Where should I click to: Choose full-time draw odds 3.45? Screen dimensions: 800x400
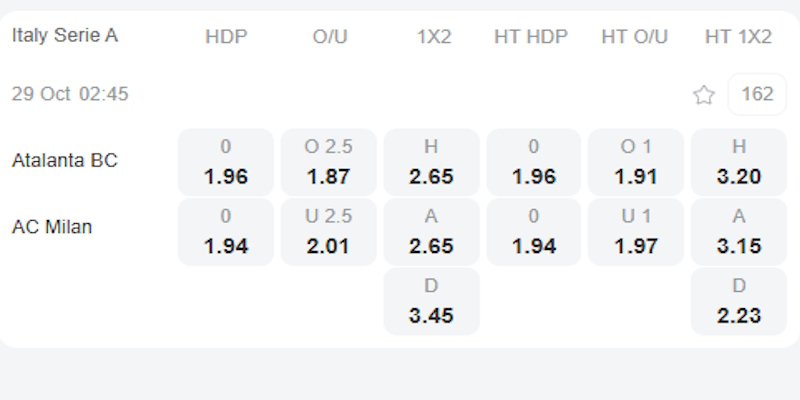(431, 301)
